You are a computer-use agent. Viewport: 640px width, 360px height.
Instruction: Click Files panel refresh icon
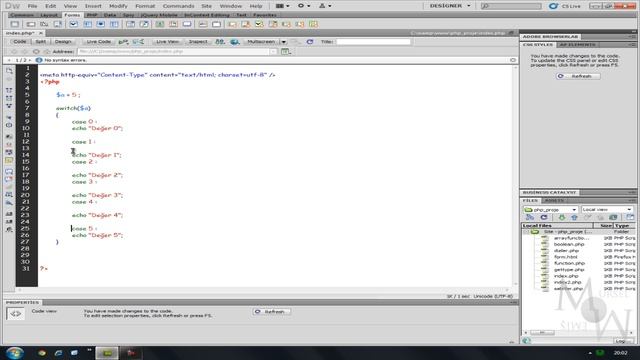[x=544, y=218]
